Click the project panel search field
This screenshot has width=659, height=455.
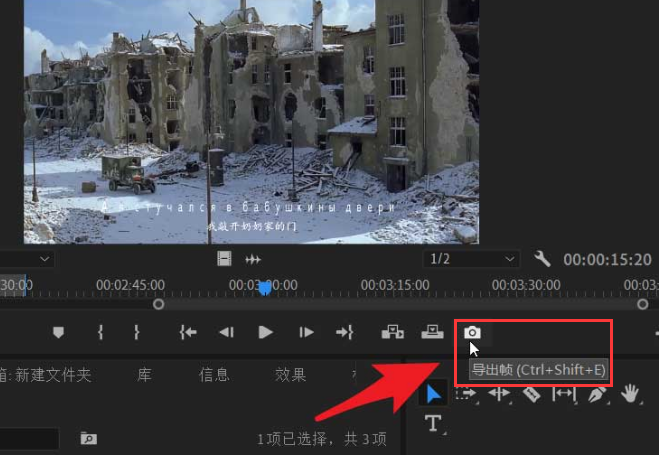coord(29,439)
